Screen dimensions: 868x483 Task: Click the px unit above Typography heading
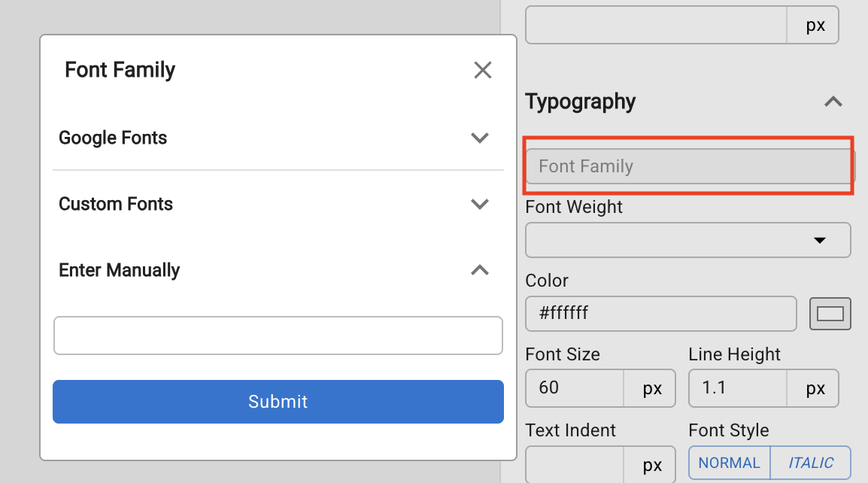pos(815,26)
